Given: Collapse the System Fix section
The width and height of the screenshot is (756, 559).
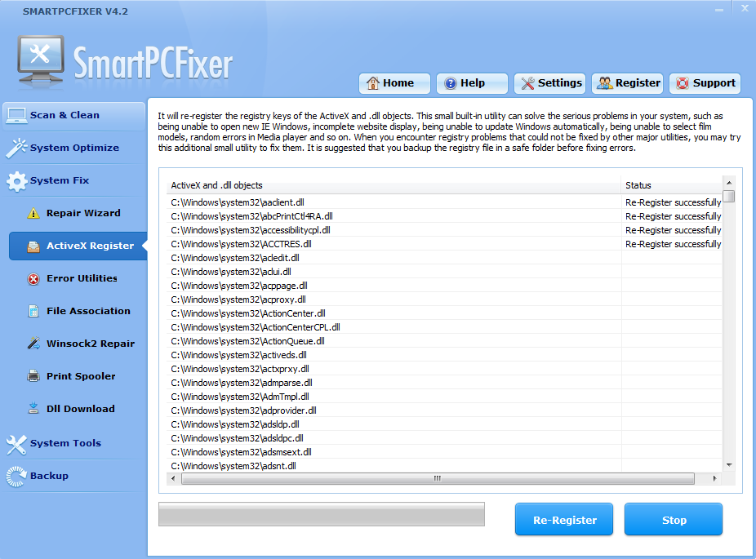Looking at the screenshot, I should [x=73, y=180].
